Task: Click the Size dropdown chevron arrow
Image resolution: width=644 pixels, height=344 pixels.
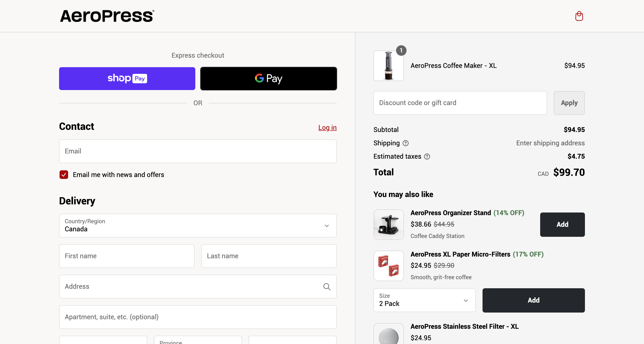Action: pos(466,300)
